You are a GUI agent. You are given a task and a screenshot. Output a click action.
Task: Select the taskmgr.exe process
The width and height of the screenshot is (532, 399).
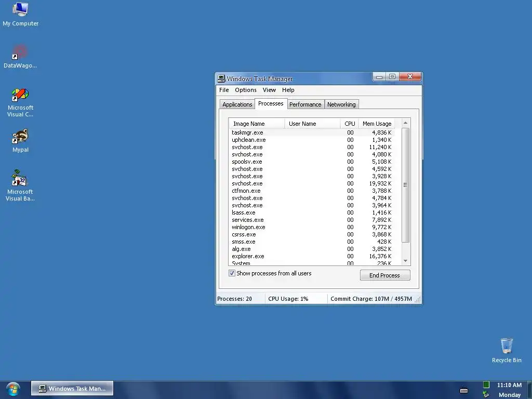[x=312, y=132]
